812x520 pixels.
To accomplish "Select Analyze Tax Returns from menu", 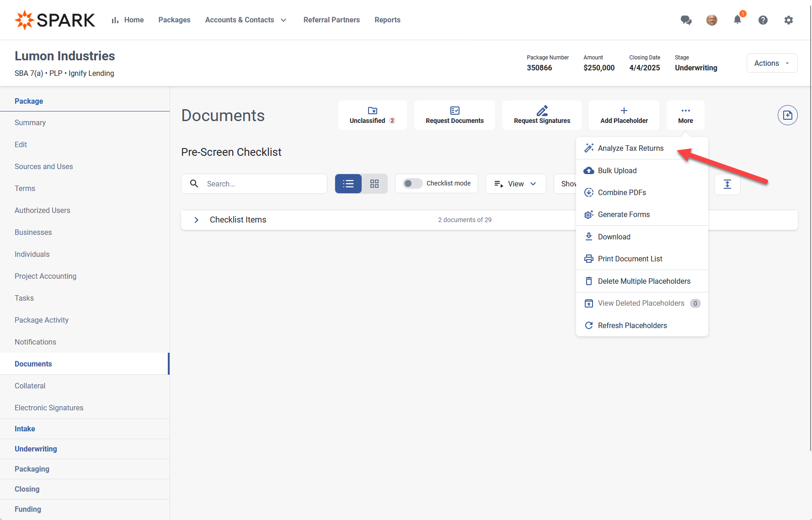I will click(x=642, y=148).
